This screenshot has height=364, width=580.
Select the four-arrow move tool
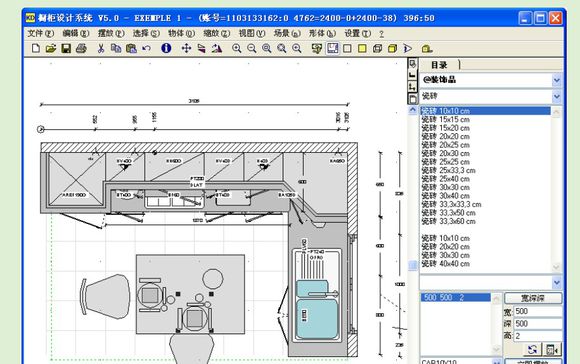[x=186, y=48]
